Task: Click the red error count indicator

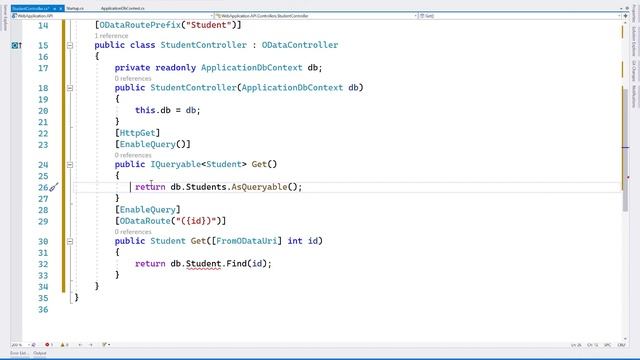Action: pos(49,345)
